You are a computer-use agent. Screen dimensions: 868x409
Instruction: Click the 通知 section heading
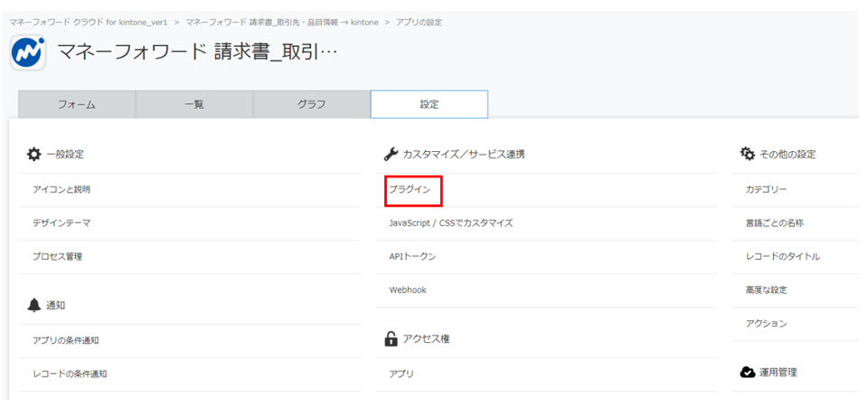56,305
